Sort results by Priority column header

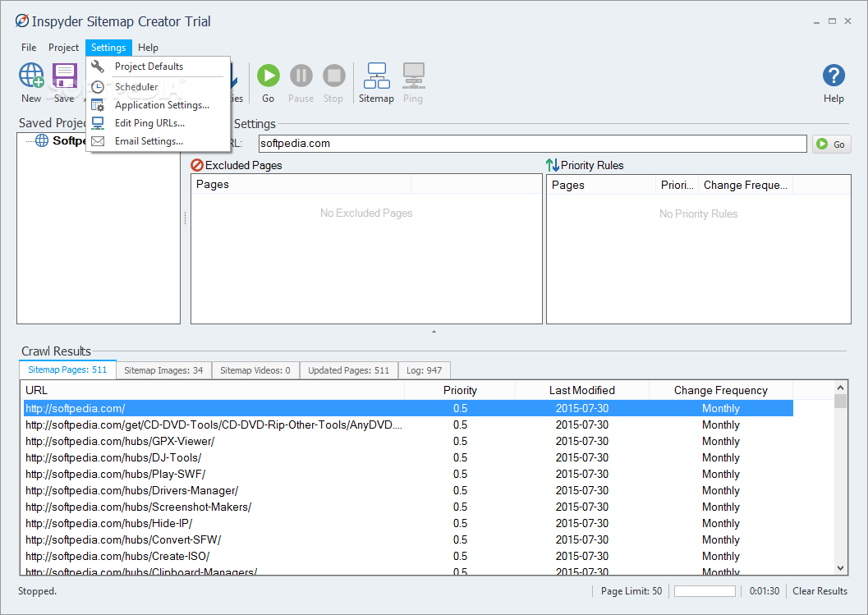click(x=460, y=390)
